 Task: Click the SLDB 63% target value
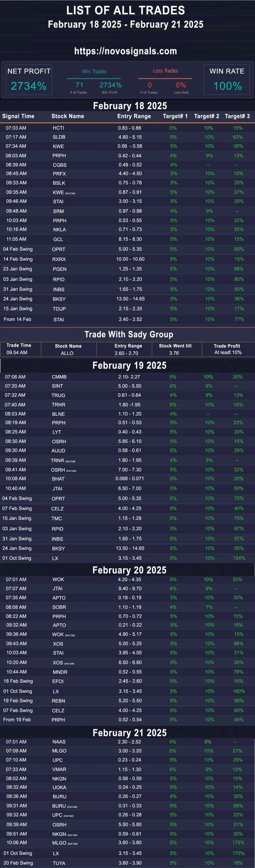pos(238,137)
